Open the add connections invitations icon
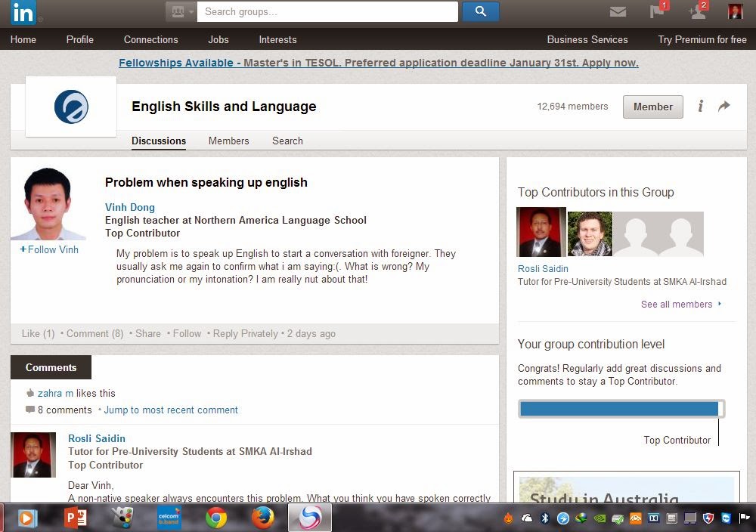The image size is (756, 532). pyautogui.click(x=697, y=11)
